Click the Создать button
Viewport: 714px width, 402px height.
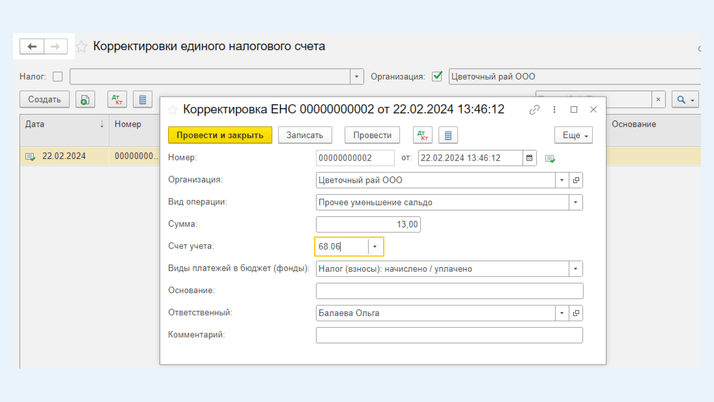pyautogui.click(x=44, y=100)
